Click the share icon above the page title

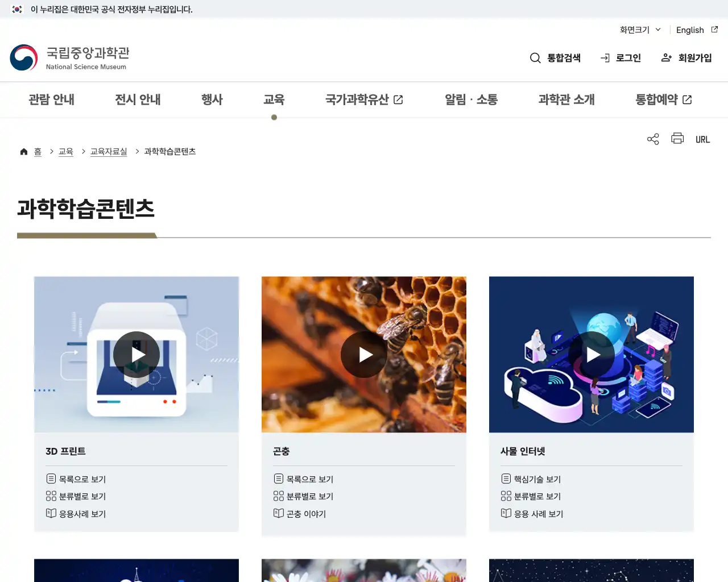[652, 139]
